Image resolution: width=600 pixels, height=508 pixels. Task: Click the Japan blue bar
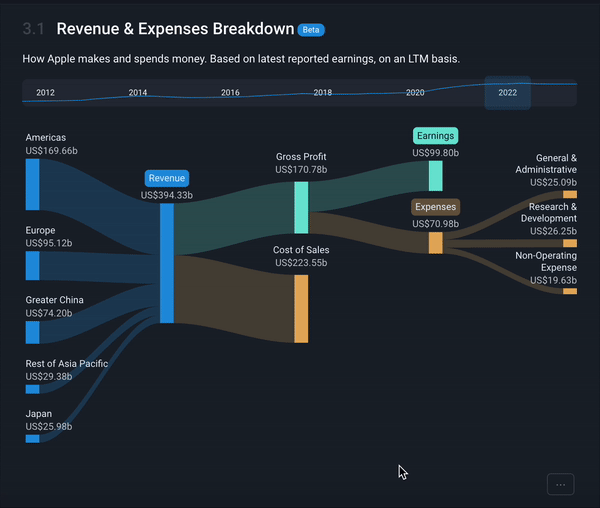[33, 438]
